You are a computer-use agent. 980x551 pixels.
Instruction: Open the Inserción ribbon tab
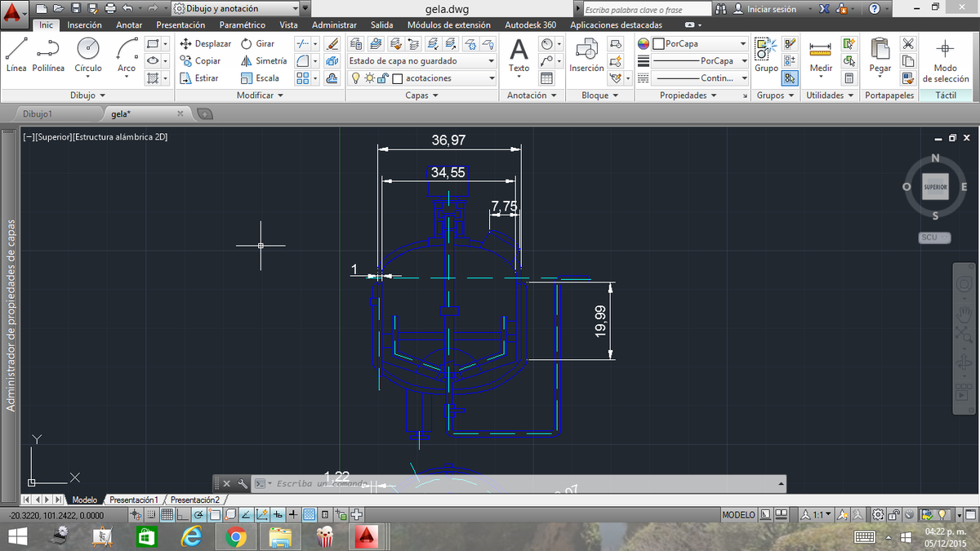point(84,25)
